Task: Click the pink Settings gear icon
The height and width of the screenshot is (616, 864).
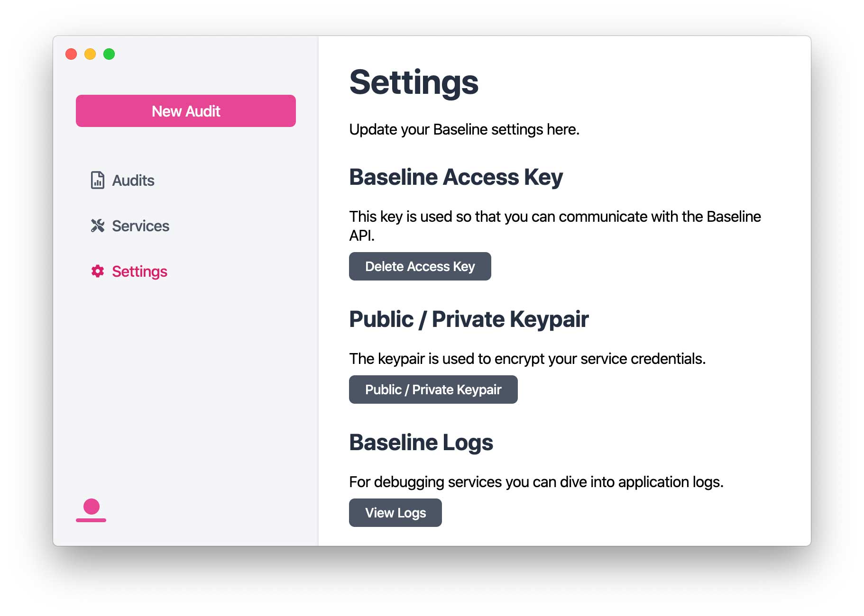Action: pos(97,271)
